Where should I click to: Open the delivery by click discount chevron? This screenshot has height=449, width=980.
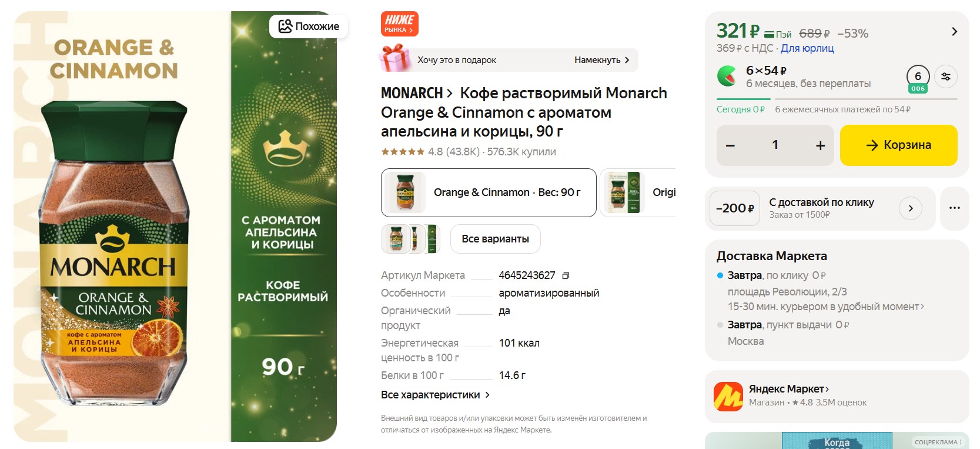point(910,208)
